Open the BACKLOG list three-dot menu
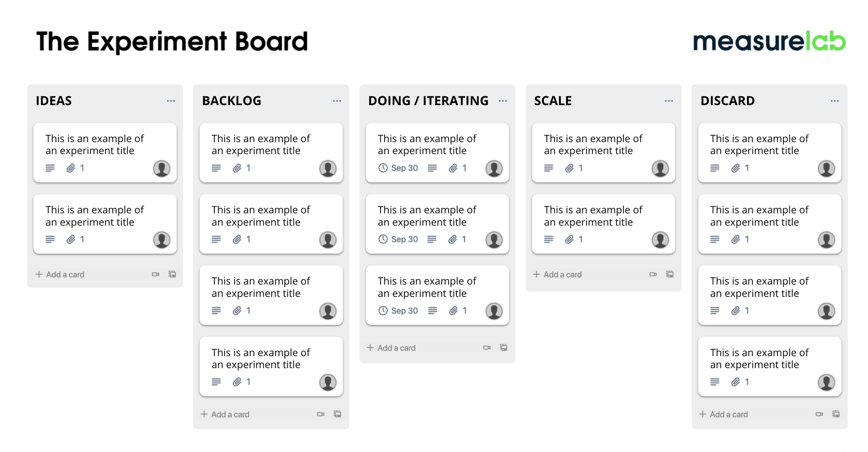868x452 pixels. pyautogui.click(x=337, y=101)
